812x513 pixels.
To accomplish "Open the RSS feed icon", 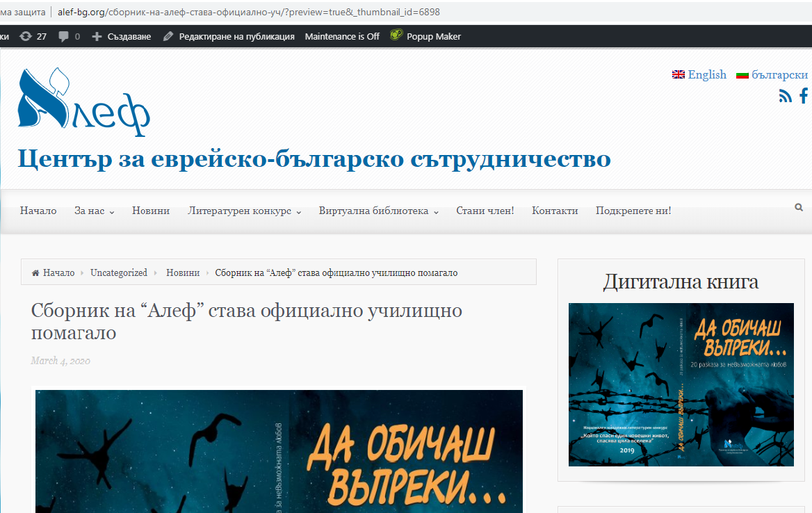I will [x=785, y=97].
